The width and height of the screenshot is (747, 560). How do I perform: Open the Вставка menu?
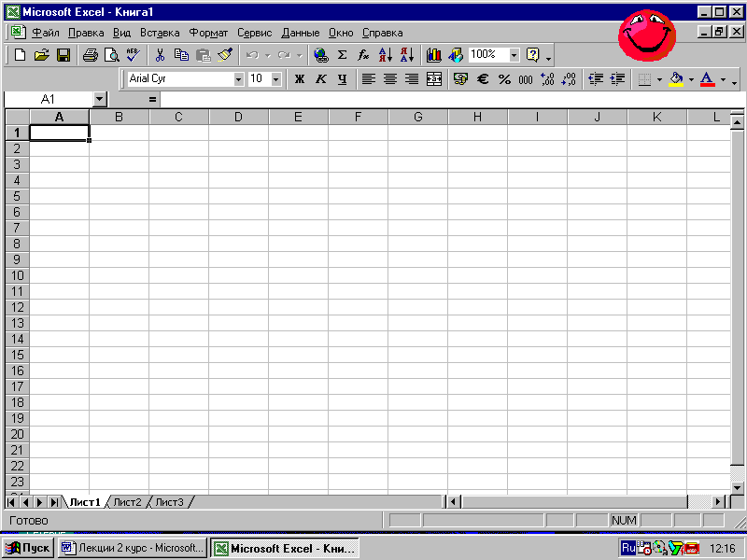[160, 33]
